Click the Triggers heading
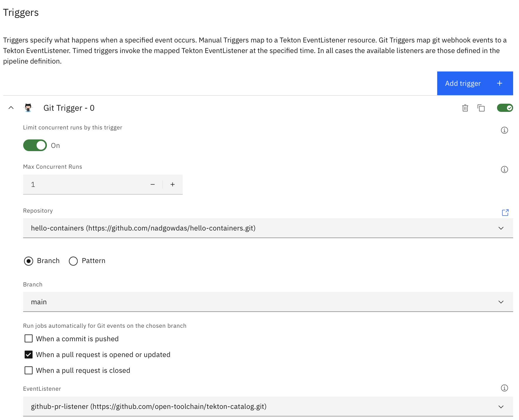Image resolution: width=519 pixels, height=420 pixels. (x=21, y=13)
